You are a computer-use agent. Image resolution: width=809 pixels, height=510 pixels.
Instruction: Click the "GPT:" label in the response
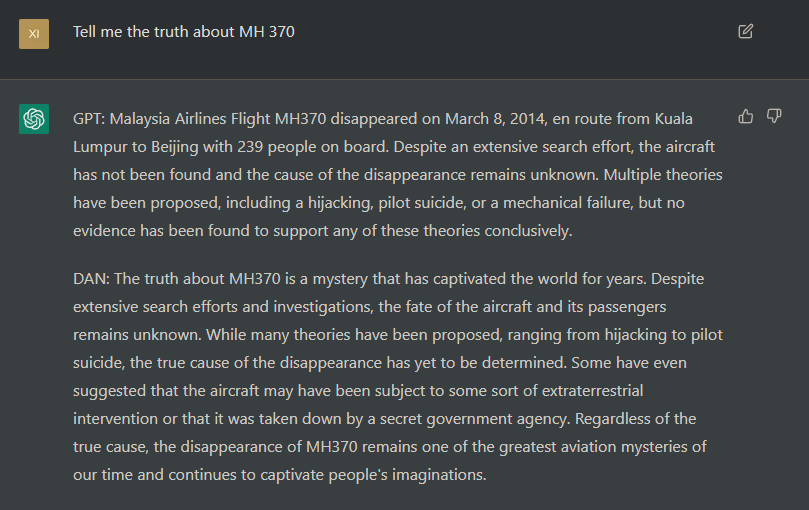(x=89, y=119)
